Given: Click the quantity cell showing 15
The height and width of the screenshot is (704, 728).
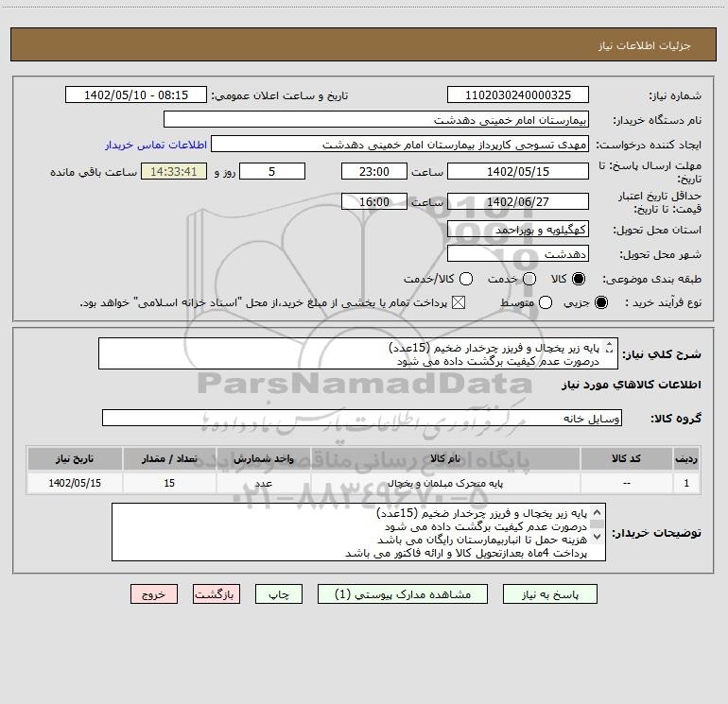Looking at the screenshot, I should tap(169, 483).
